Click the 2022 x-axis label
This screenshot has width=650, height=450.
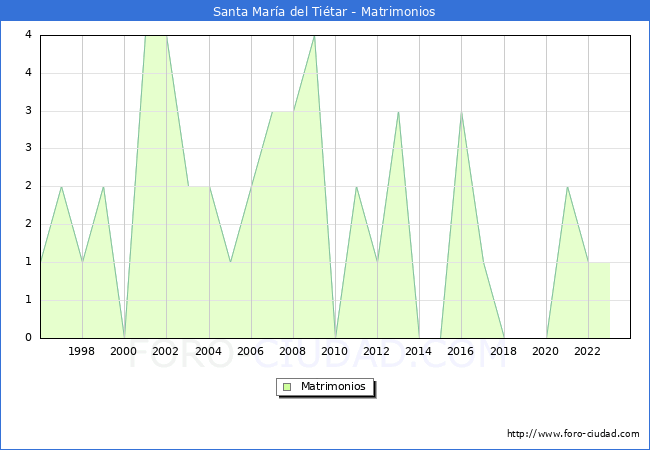click(x=587, y=351)
